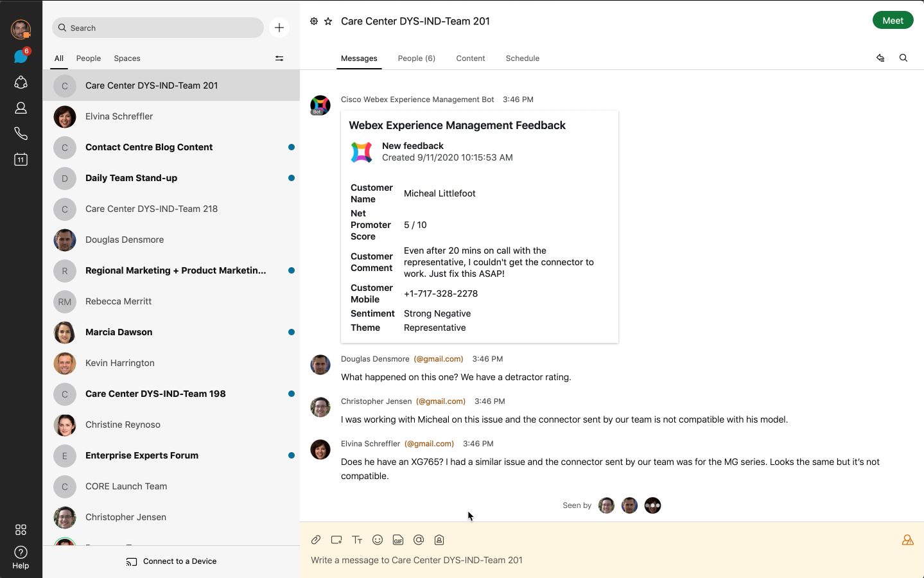Click the Webex Experience Management Bot avatar
This screenshot has width=924, height=578.
pyautogui.click(x=320, y=105)
